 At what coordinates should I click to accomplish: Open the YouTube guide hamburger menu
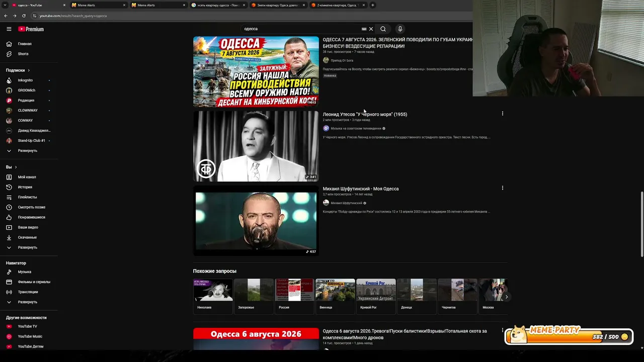coord(9,29)
